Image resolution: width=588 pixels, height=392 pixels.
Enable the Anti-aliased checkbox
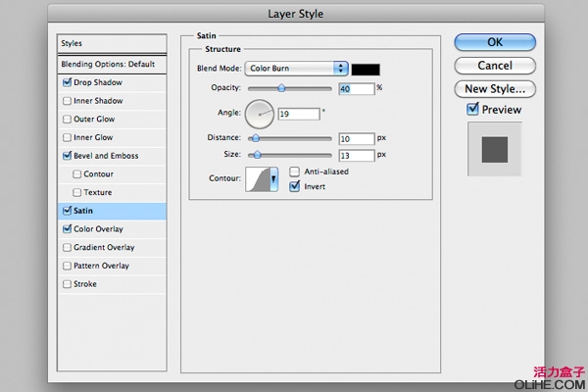[x=294, y=171]
